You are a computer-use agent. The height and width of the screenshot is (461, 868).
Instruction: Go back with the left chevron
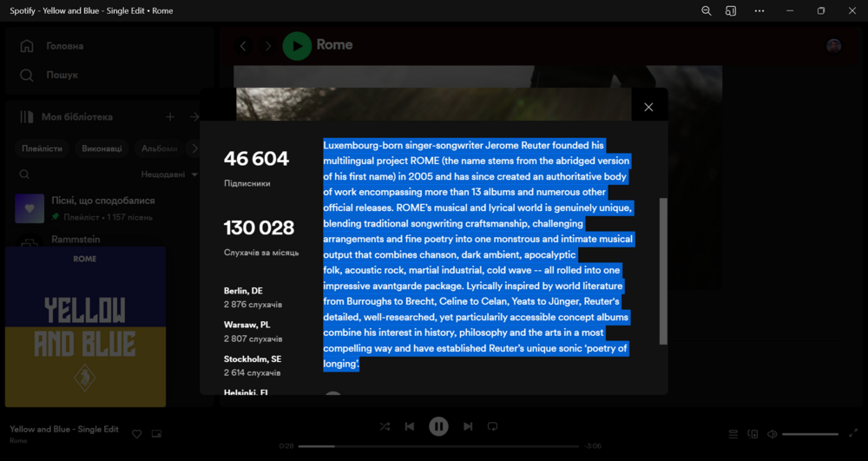click(243, 46)
